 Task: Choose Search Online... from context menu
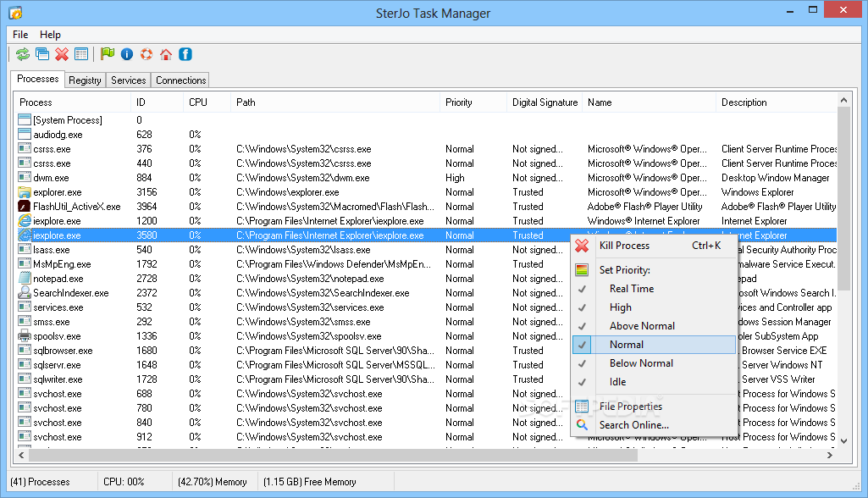654,425
